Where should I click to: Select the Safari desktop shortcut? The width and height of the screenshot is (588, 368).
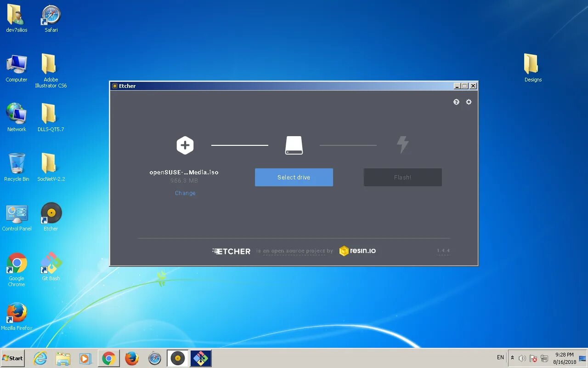point(51,19)
